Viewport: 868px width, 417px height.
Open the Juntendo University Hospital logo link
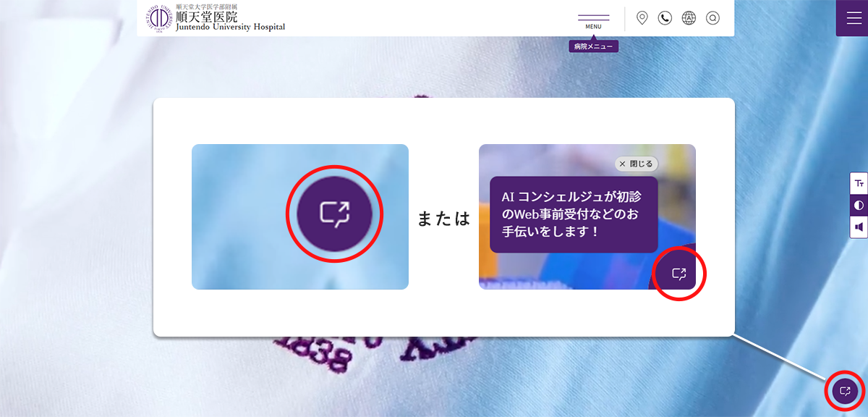coord(216,17)
